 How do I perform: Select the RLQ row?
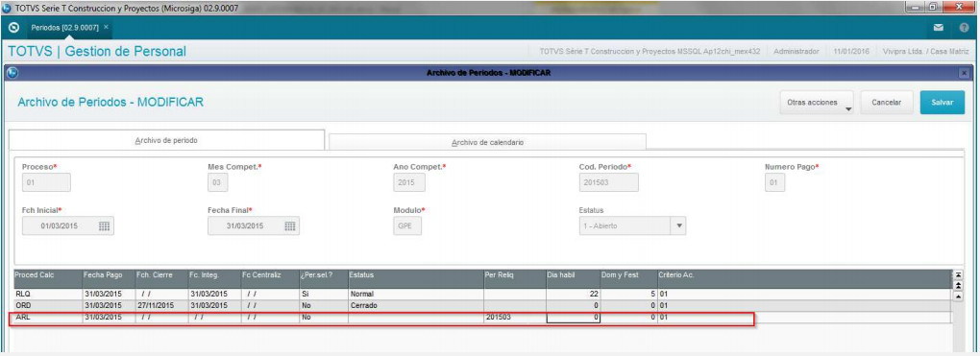click(482, 294)
